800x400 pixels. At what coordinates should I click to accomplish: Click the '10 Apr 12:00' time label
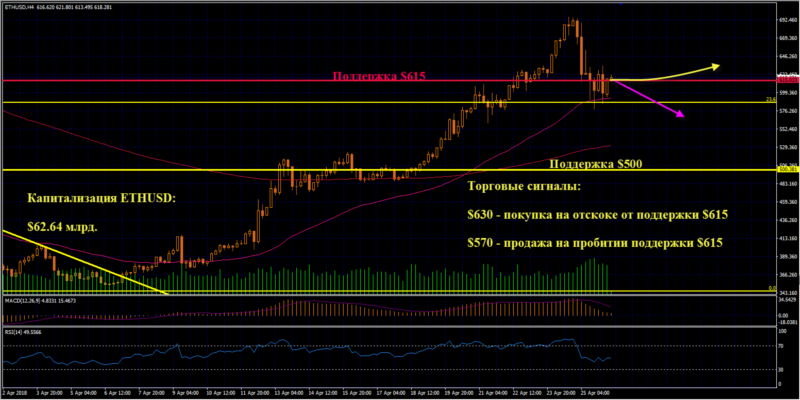tap(223, 394)
